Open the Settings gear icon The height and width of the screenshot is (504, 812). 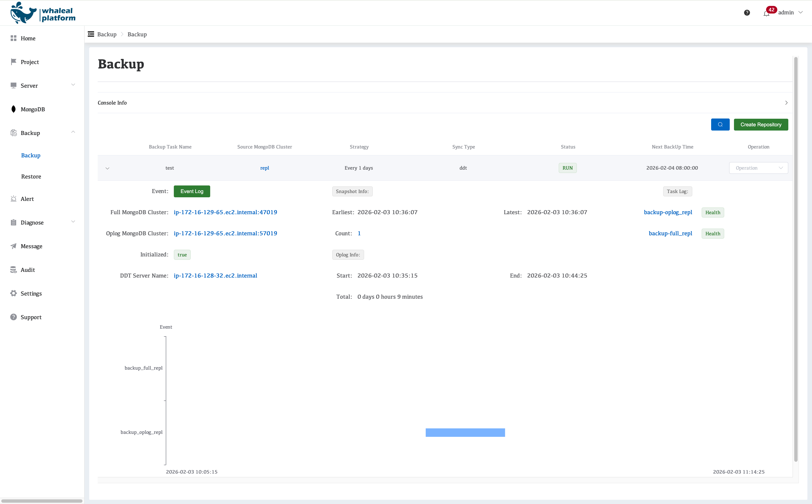(x=13, y=293)
